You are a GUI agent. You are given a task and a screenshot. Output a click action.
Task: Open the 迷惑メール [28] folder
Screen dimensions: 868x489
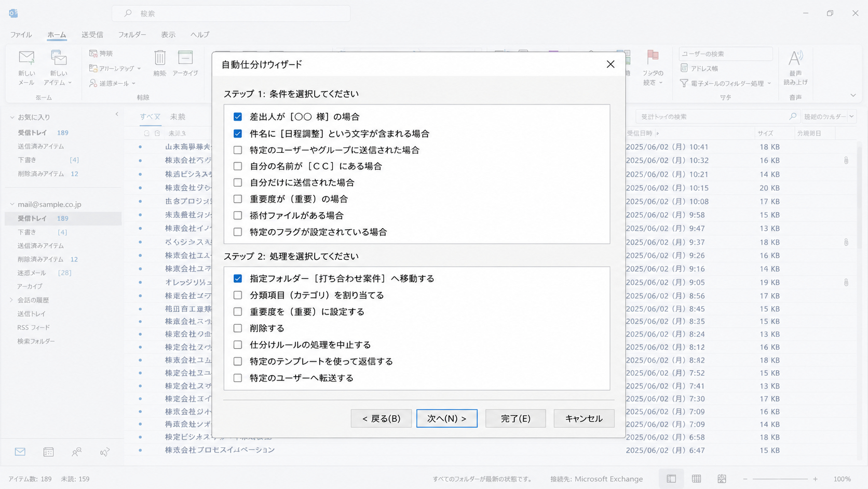pyautogui.click(x=45, y=273)
